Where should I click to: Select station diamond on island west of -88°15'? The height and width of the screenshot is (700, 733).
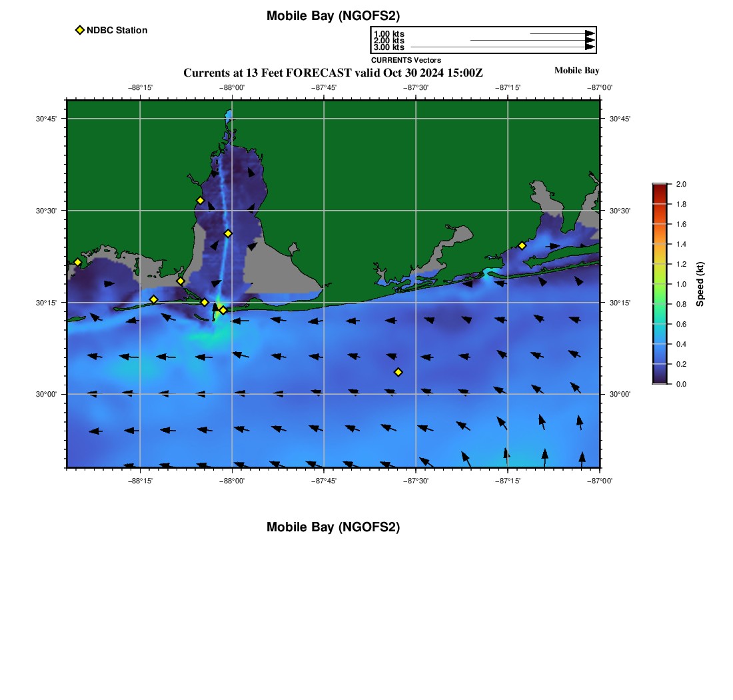tap(153, 299)
